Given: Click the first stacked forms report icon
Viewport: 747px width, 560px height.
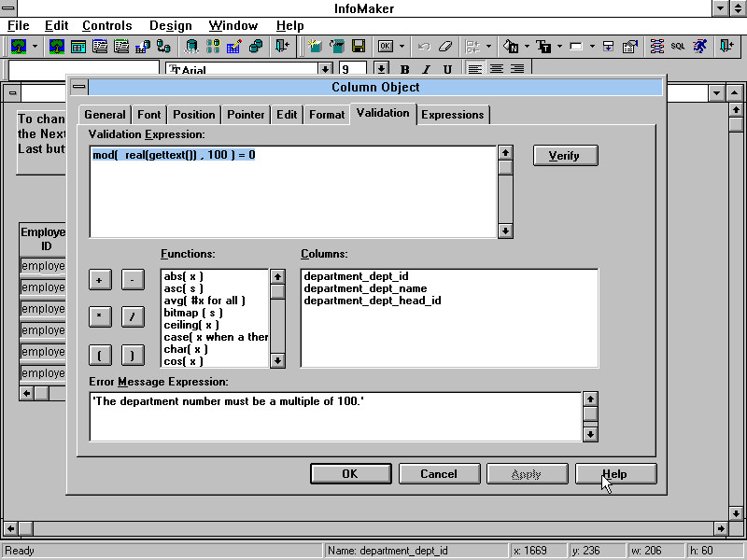Looking at the screenshot, I should point(100,46).
